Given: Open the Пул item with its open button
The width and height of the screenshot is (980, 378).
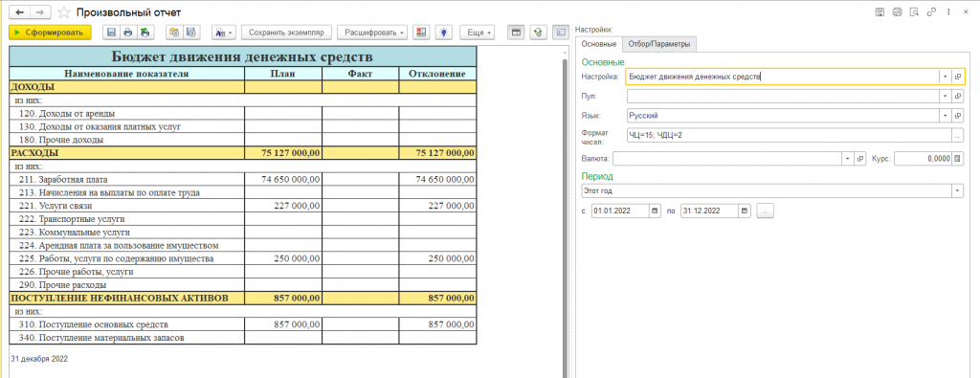Looking at the screenshot, I should tap(957, 97).
